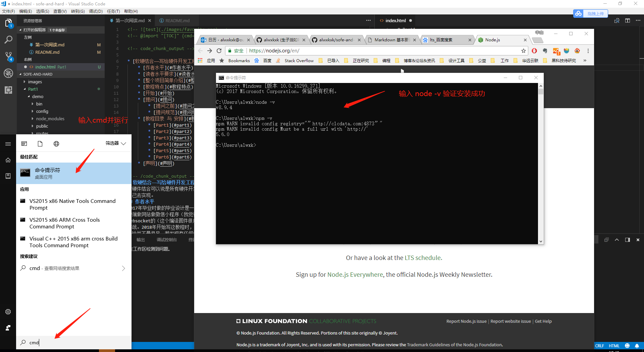Toggle the panel position button

pyautogui.click(x=628, y=240)
